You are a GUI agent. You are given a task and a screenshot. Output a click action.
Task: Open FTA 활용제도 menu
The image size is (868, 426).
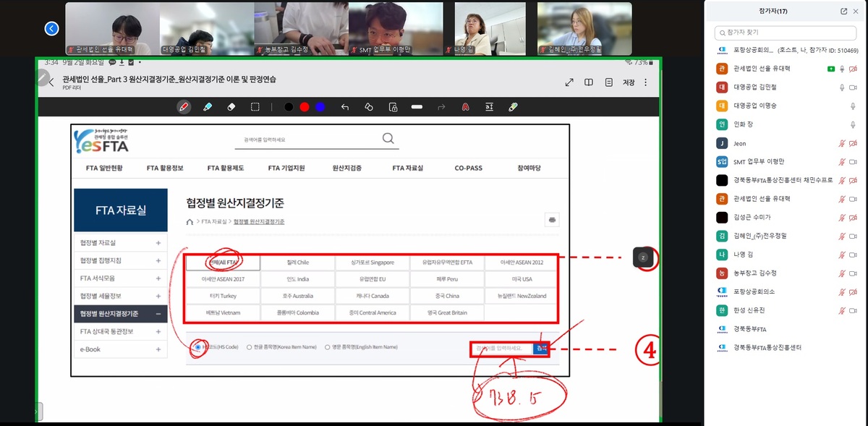(226, 168)
